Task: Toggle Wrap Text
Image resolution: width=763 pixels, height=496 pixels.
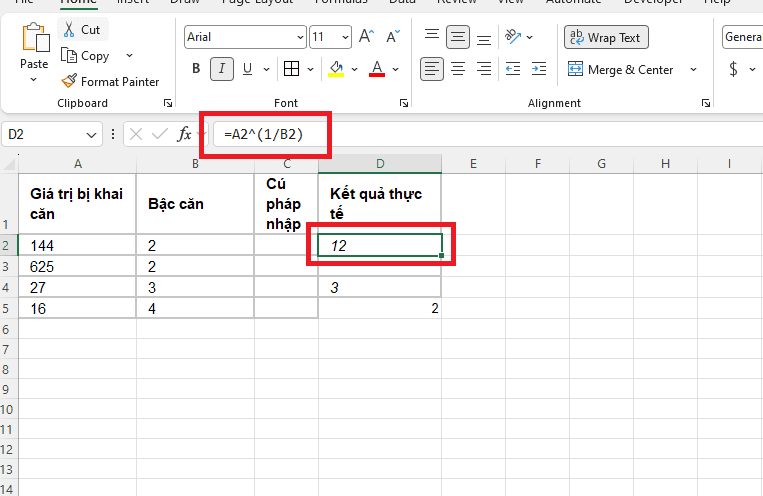Action: coord(606,37)
